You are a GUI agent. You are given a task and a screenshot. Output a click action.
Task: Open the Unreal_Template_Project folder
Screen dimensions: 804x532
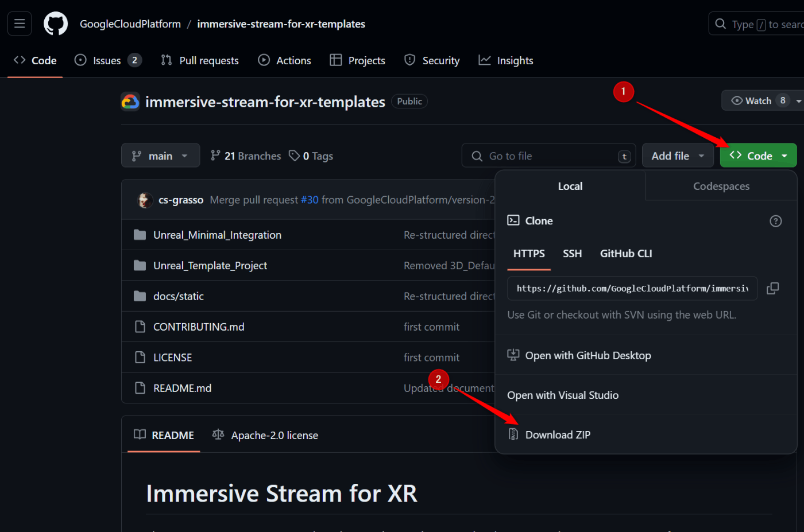pos(210,265)
